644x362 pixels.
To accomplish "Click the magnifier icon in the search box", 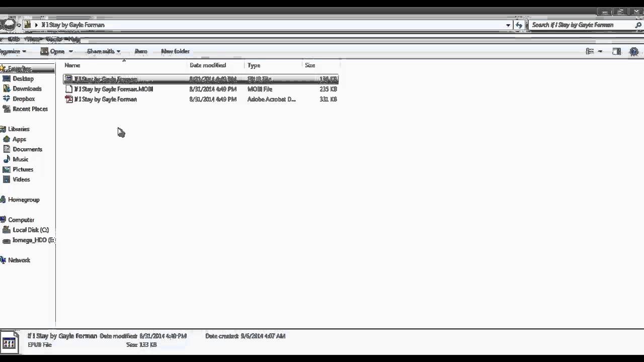I will pos(638,25).
